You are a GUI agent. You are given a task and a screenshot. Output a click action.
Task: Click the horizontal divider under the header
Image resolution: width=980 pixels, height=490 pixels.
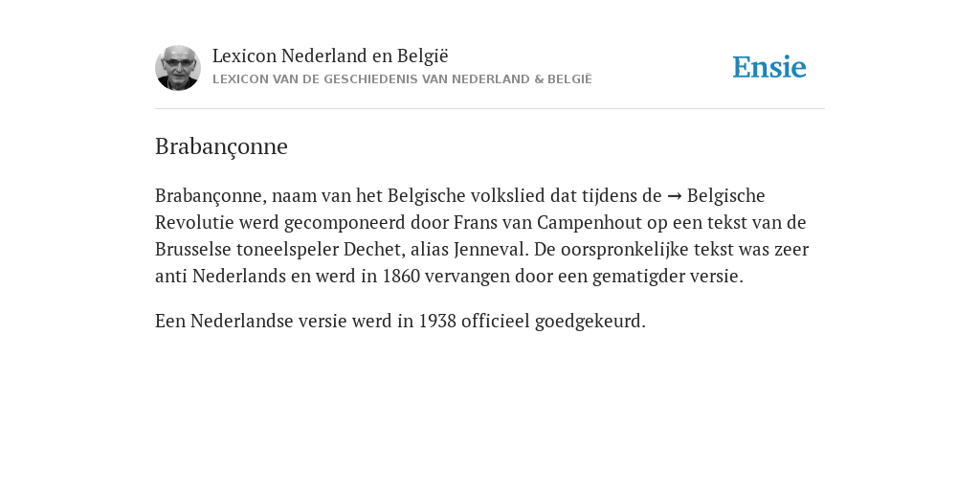490,109
